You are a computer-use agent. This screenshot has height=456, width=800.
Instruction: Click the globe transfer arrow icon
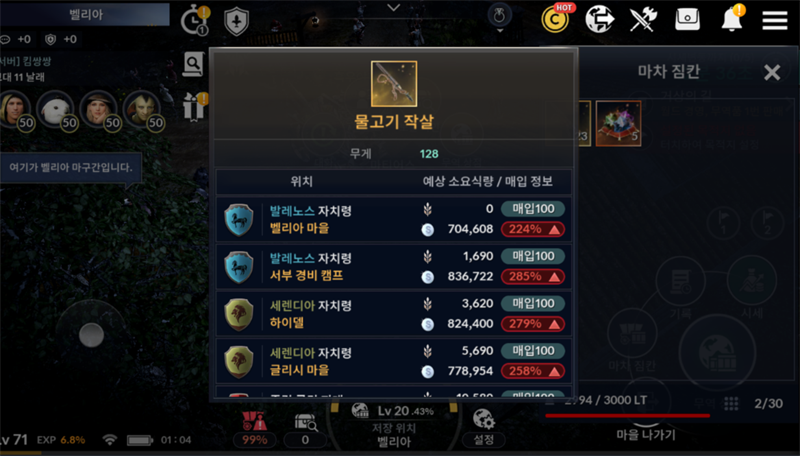(599, 19)
